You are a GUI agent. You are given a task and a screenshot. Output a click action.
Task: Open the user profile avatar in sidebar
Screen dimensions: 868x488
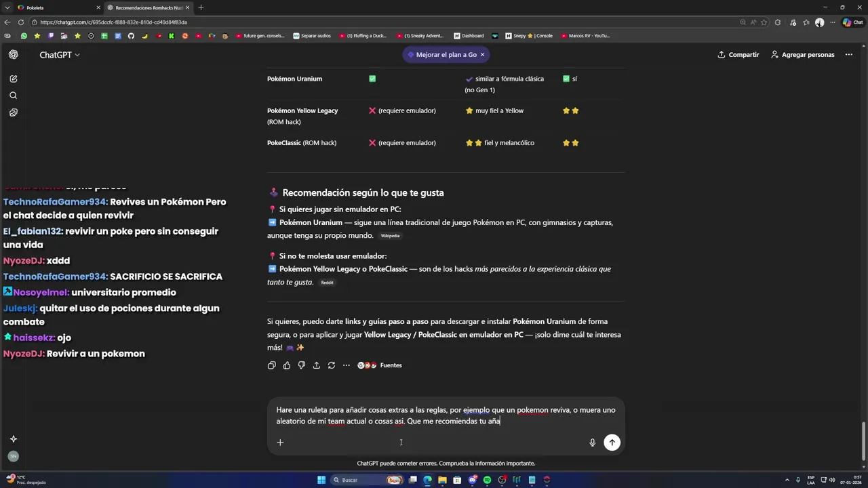tap(13, 456)
